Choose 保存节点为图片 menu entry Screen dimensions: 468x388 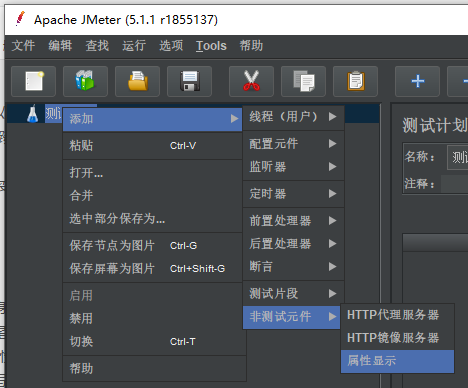pyautogui.click(x=152, y=246)
